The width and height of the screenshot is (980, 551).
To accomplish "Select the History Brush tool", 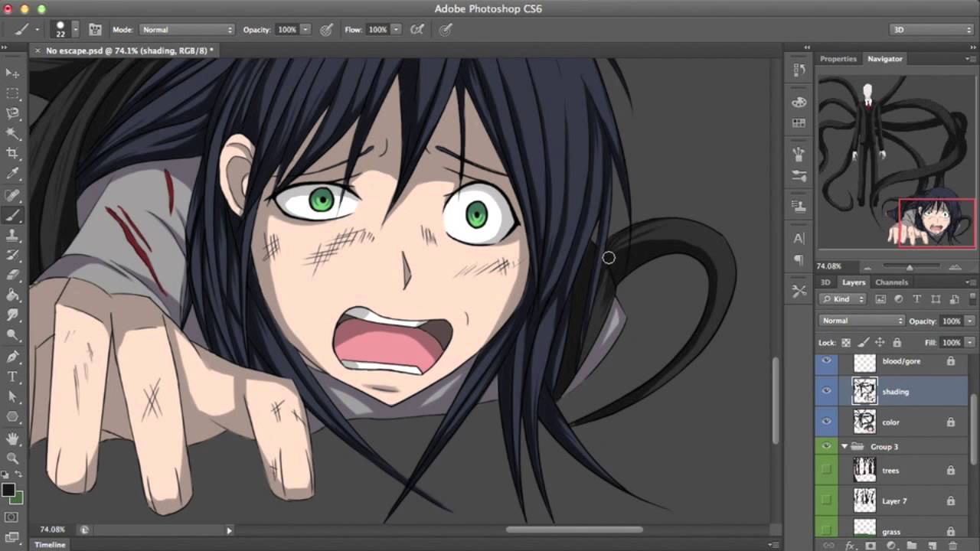I will [x=12, y=256].
